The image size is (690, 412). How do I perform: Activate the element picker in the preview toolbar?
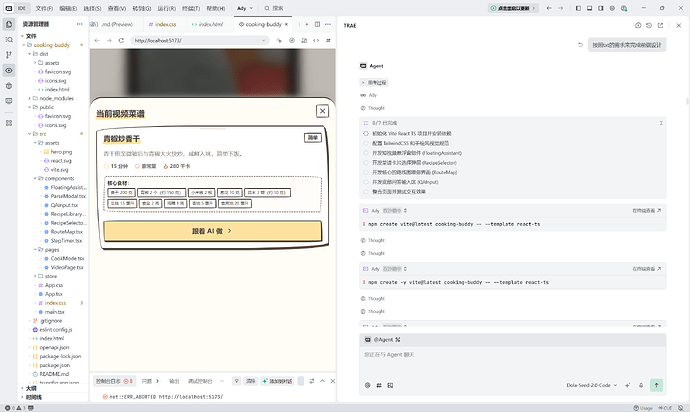pyautogui.click(x=279, y=40)
